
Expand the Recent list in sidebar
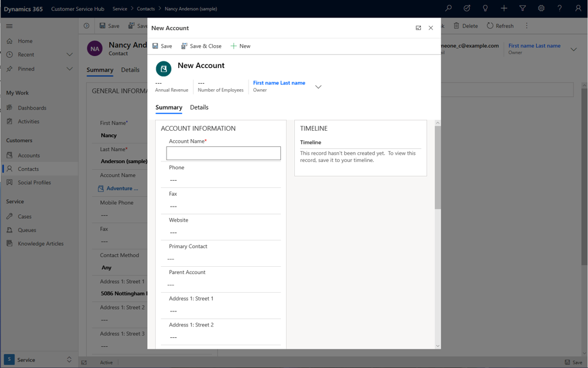[x=69, y=55]
